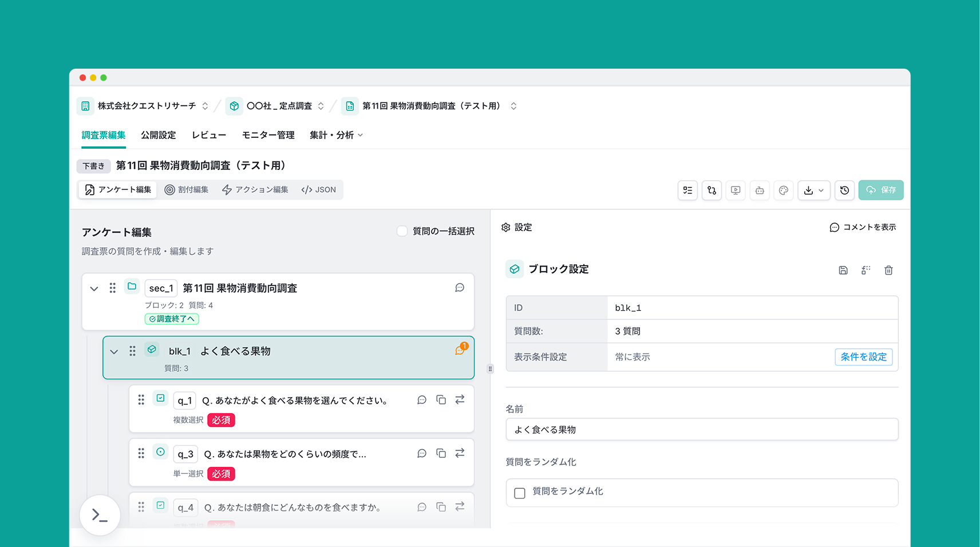
Task: Open the blk_1 comment notification icon
Action: pyautogui.click(x=460, y=349)
